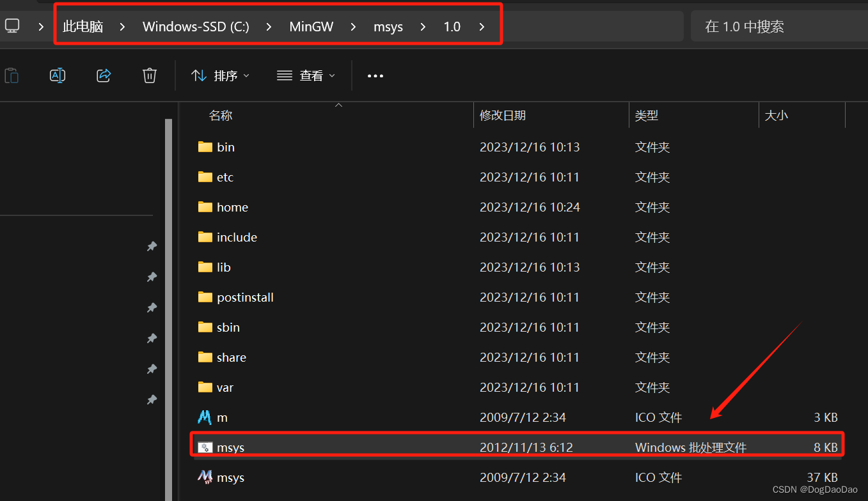Expand chevron between MinGW and msys
The image size is (868, 501).
coord(353,27)
